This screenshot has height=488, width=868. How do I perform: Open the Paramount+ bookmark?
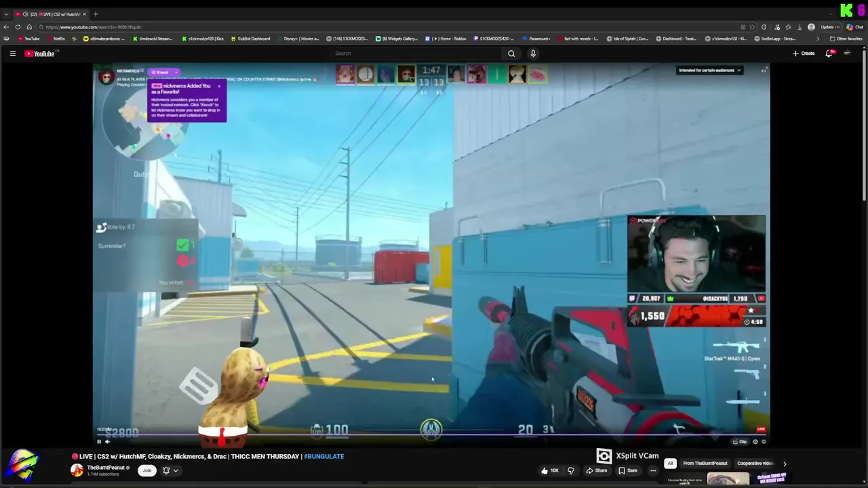(536, 39)
